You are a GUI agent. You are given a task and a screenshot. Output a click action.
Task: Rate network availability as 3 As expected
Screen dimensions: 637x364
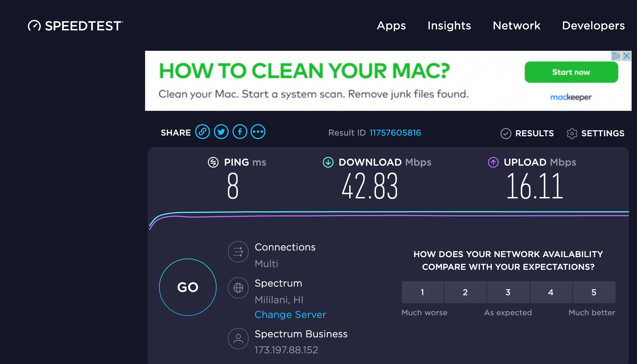pyautogui.click(x=508, y=292)
